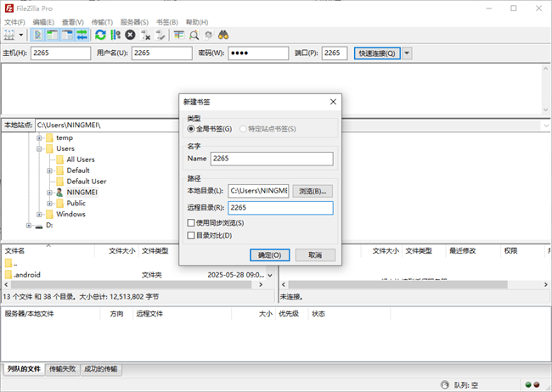This screenshot has width=552, height=392.
Task: Toggle the message log panel icon
Action: click(x=38, y=35)
